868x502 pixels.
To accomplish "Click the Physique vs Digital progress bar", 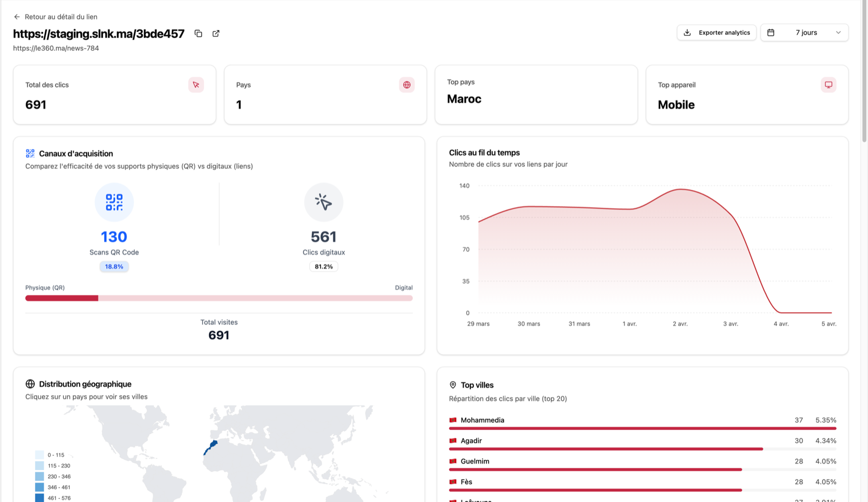I will [218, 298].
